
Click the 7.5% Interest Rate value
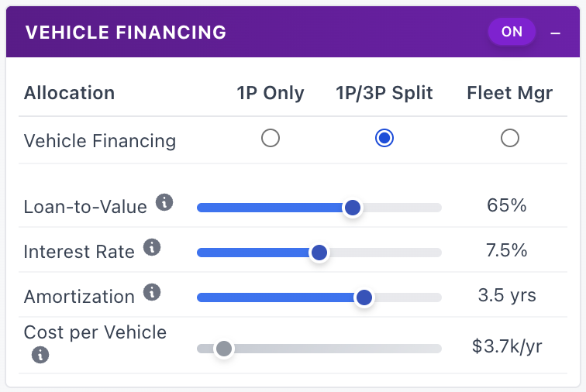point(507,251)
